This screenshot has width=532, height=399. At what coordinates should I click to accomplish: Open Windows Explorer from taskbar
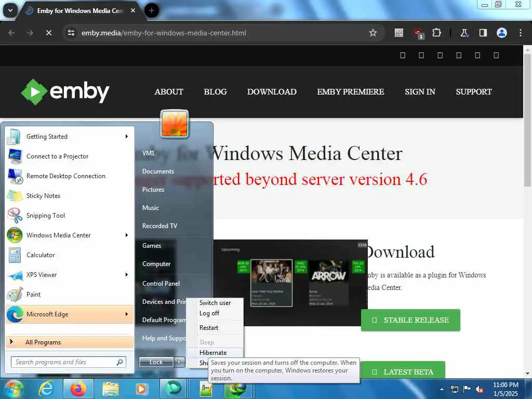(110, 389)
